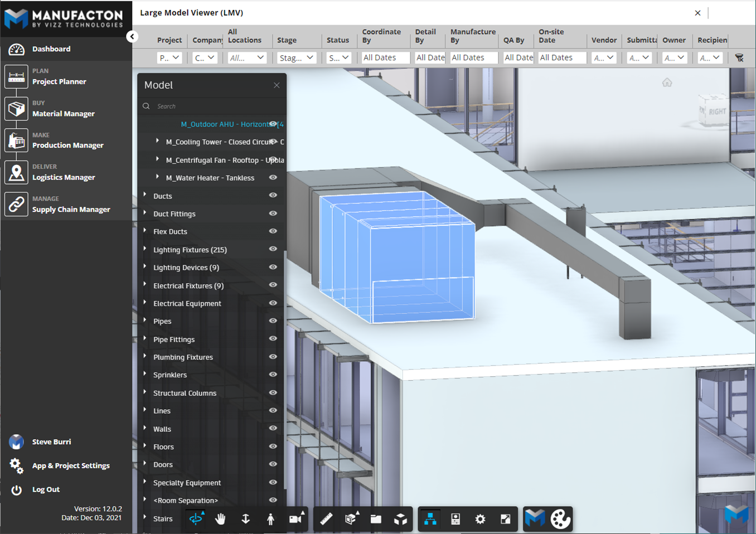Open App & Project Settings
The width and height of the screenshot is (756, 534).
(x=71, y=465)
